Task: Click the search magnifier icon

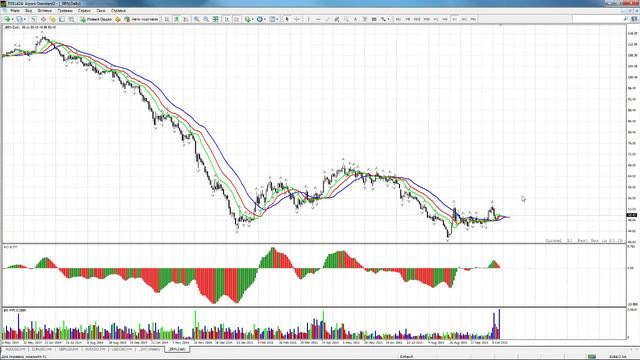Action: (626, 19)
